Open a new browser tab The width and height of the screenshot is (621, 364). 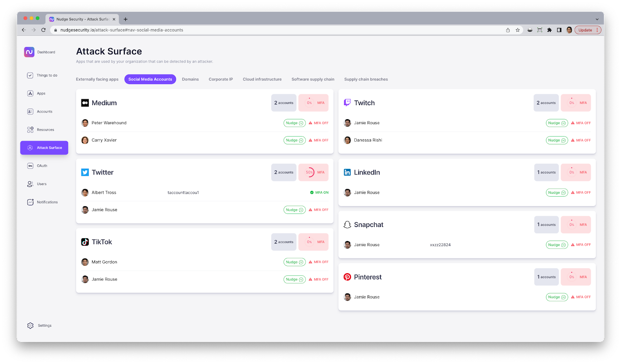(x=125, y=19)
